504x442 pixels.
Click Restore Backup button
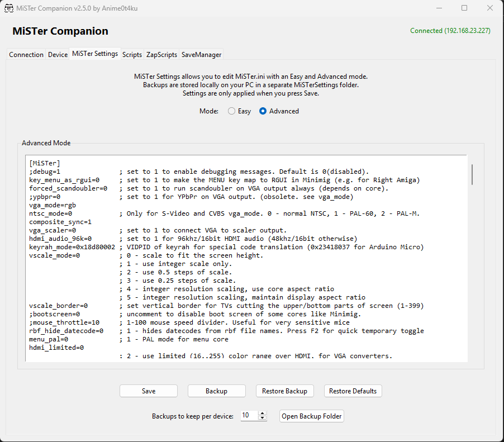285,391
